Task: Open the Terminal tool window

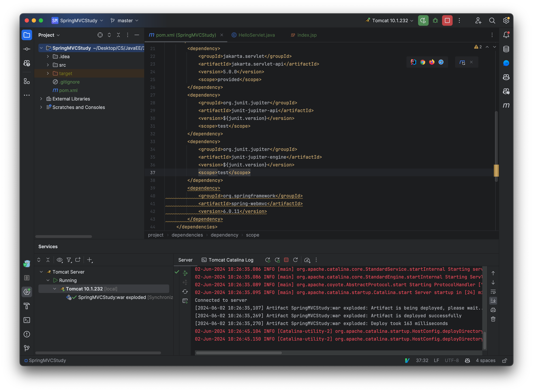Action: (x=27, y=320)
